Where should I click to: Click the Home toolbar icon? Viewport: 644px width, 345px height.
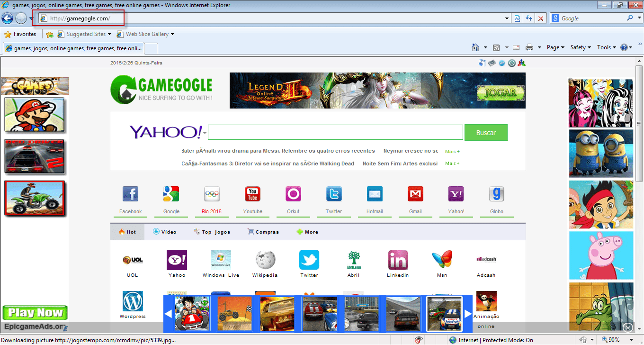pyautogui.click(x=475, y=47)
